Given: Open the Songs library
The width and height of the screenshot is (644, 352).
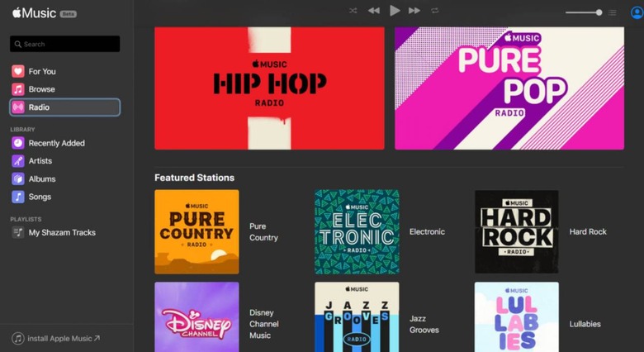Looking at the screenshot, I should click(40, 197).
